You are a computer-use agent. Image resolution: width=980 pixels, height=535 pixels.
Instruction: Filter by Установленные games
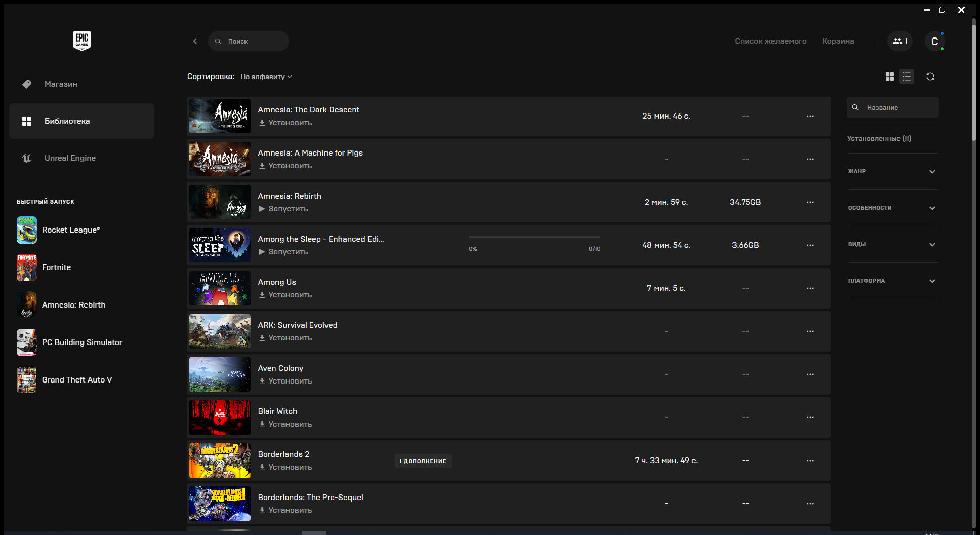coord(879,138)
